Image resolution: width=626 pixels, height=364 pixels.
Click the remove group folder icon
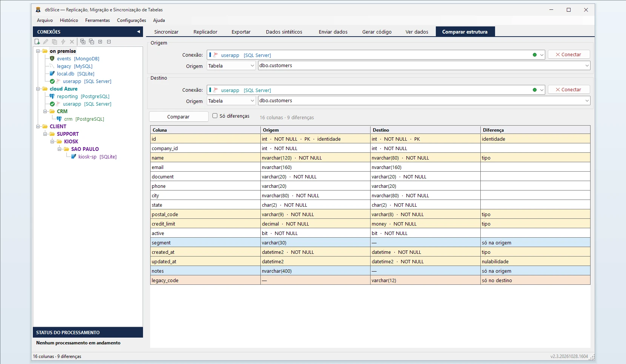click(x=91, y=41)
